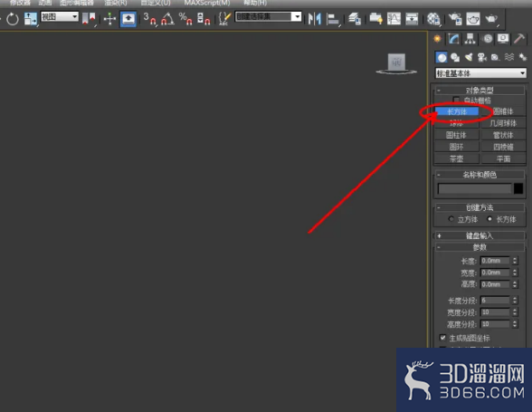Switch to the Display panel tab
Image resolution: width=532 pixels, height=412 pixels.
tap(503, 39)
